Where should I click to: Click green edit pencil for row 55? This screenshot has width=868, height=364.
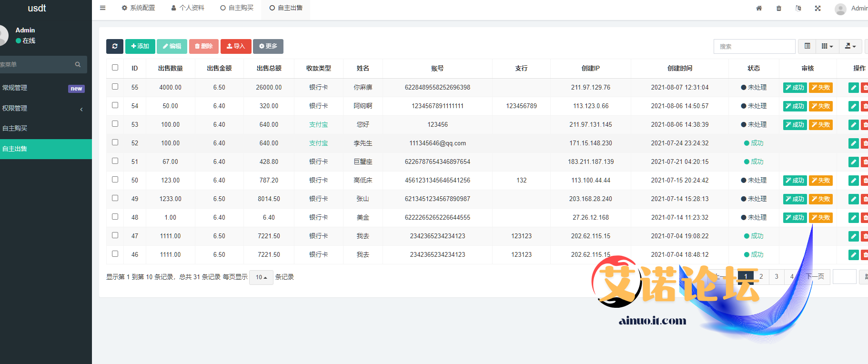click(853, 88)
